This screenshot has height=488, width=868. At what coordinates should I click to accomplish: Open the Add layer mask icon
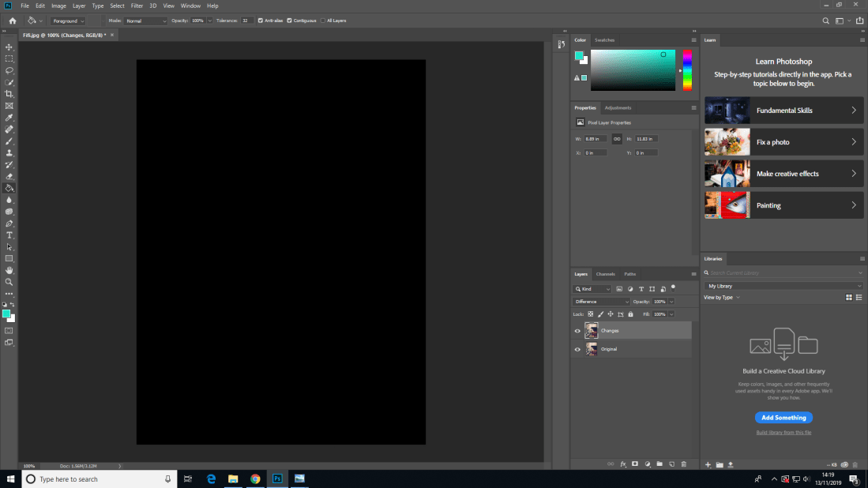coord(635,464)
